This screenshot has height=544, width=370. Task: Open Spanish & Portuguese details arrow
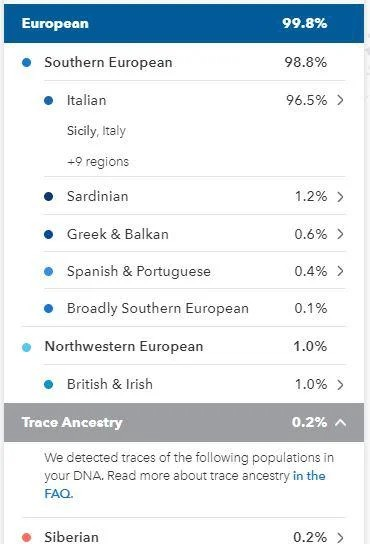point(340,271)
